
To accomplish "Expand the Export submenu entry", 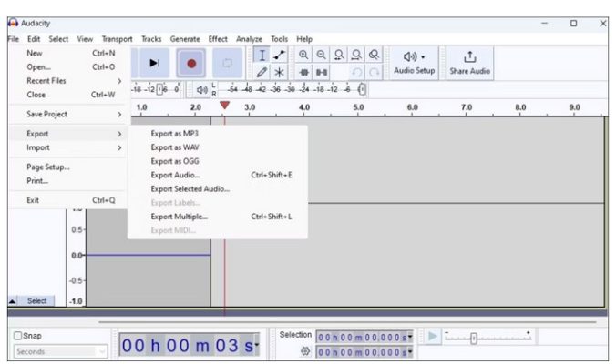I will tap(67, 134).
